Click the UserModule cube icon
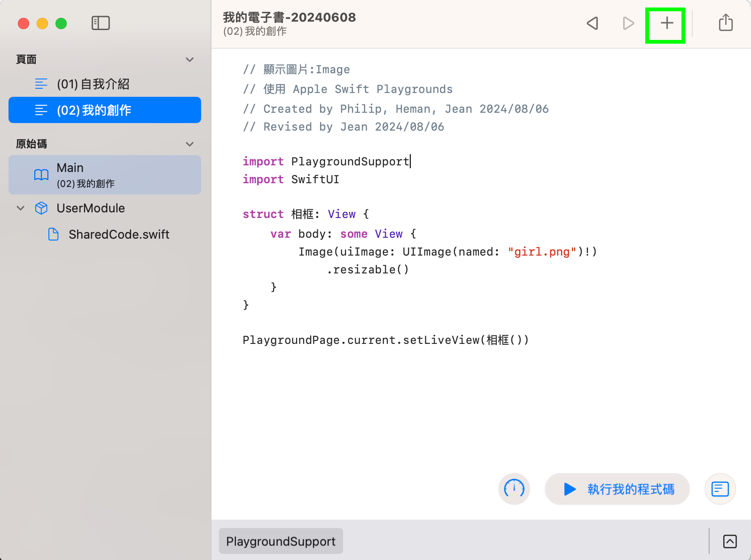The width and height of the screenshot is (751, 560). pos(41,208)
